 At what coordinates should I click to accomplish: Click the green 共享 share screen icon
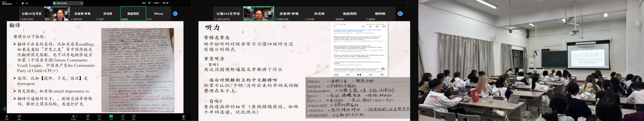pyautogui.click(x=111, y=117)
